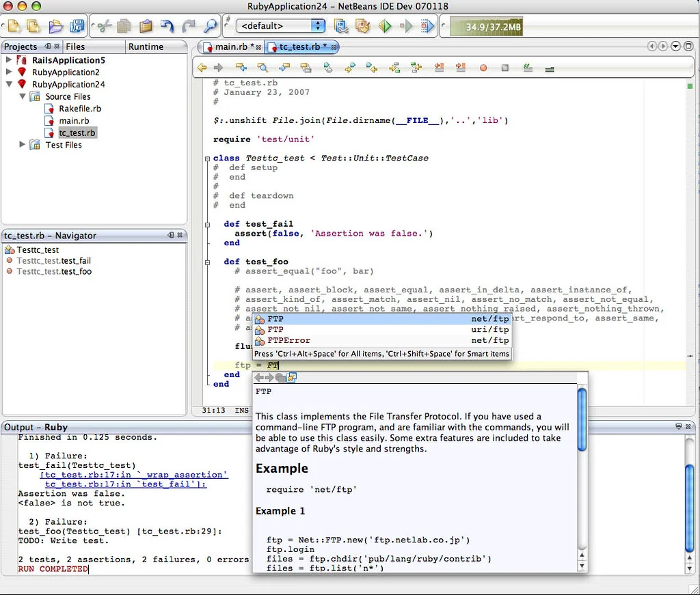The height and width of the screenshot is (595, 700).
Task: Click the documentation popup back arrow
Action: tap(259, 378)
